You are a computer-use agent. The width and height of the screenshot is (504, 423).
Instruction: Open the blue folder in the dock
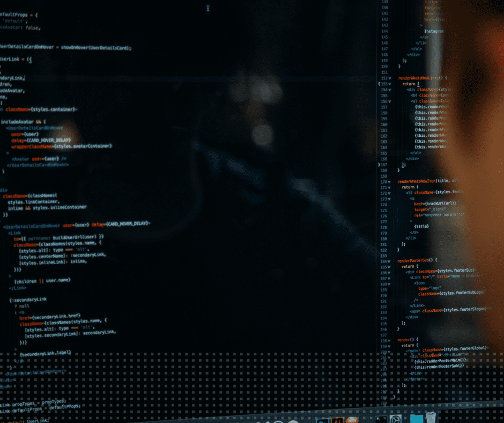(x=416, y=418)
